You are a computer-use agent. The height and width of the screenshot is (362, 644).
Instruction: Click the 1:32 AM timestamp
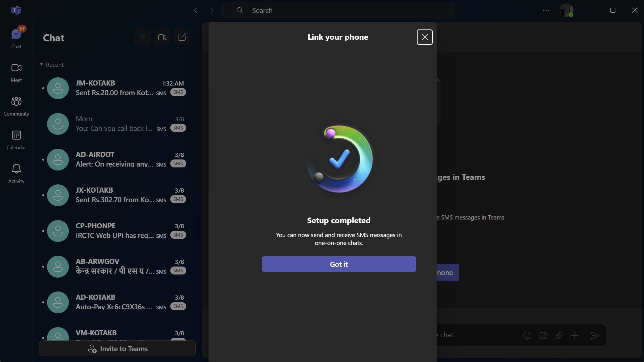click(x=173, y=83)
